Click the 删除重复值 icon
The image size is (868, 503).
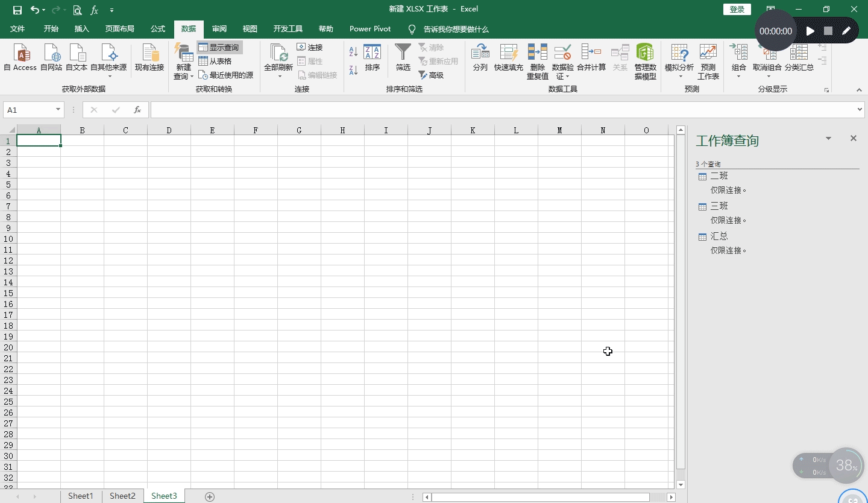(x=537, y=53)
